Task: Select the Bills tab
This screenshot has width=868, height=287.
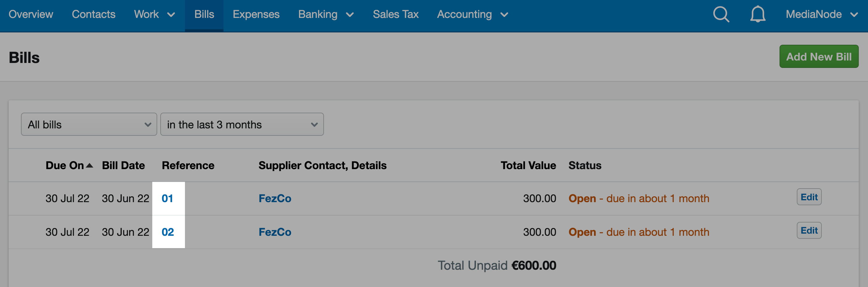Action: (204, 15)
